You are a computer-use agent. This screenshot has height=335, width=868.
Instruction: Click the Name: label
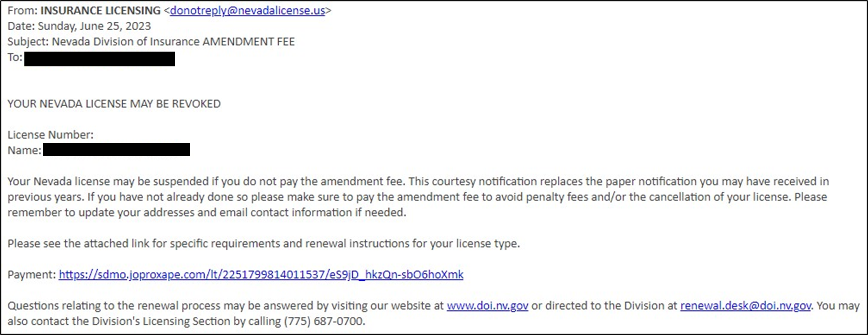tap(24, 150)
